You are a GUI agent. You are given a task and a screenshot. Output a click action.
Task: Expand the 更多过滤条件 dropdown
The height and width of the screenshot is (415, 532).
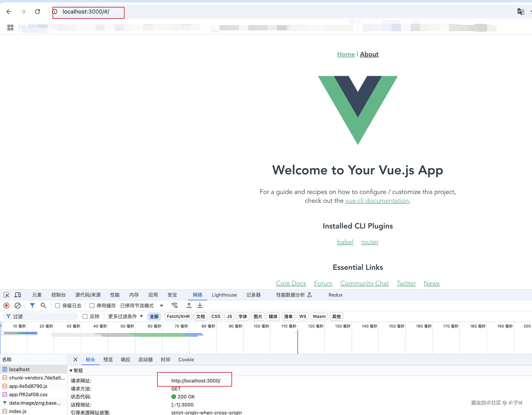[x=125, y=316]
